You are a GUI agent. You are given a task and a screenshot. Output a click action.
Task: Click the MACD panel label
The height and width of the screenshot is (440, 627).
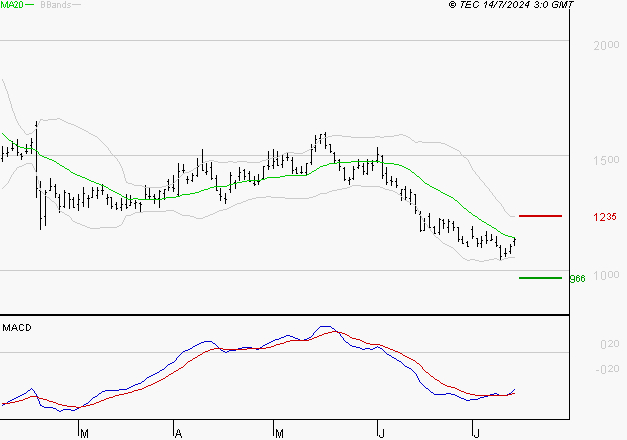17,328
